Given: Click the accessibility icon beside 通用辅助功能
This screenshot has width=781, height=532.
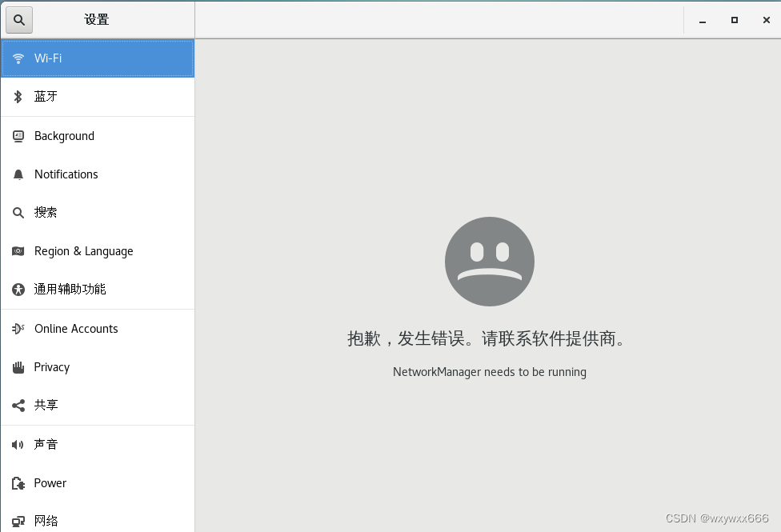Looking at the screenshot, I should (18, 290).
